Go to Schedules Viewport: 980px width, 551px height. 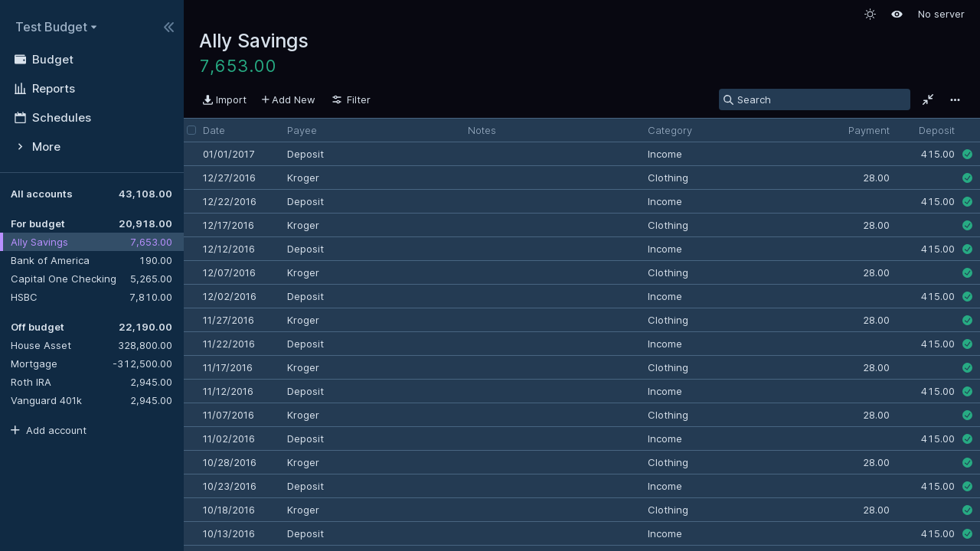[x=61, y=118]
